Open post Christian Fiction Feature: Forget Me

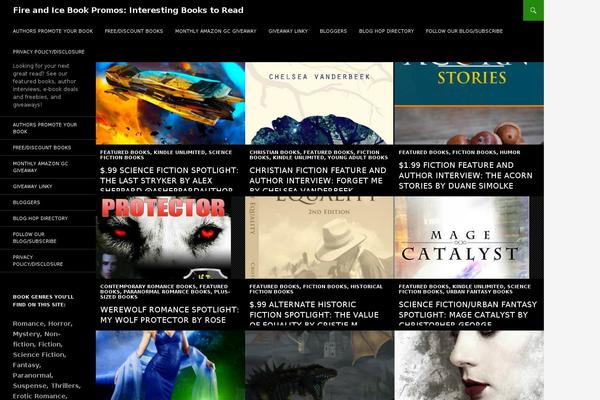coord(318,180)
